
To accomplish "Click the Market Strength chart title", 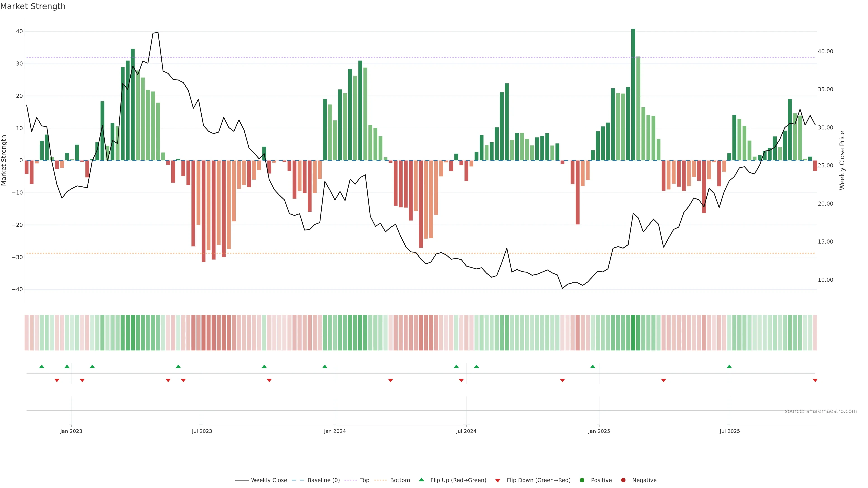I will 33,6.
